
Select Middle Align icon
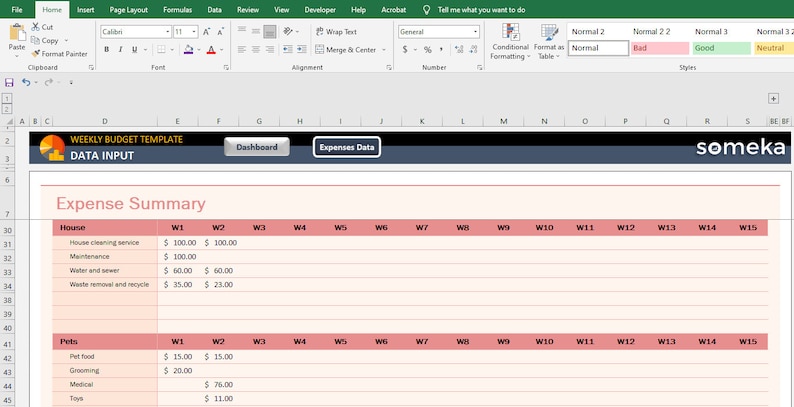256,31
